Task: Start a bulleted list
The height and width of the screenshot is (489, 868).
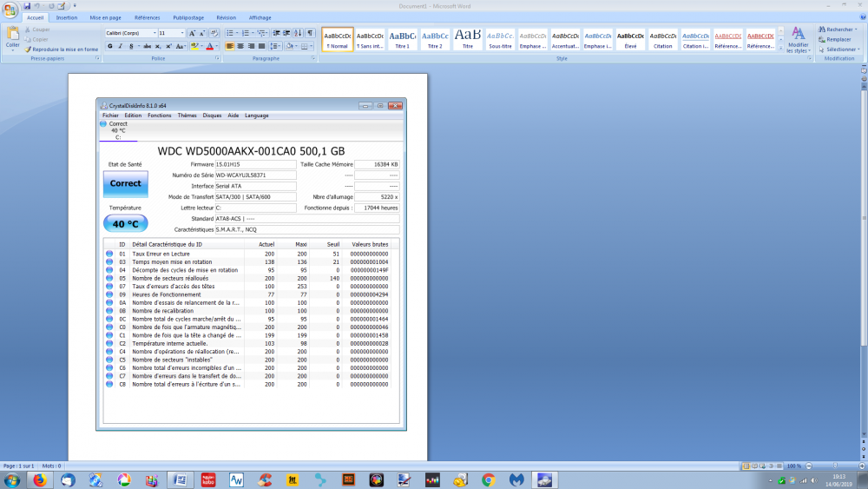Action: [x=229, y=33]
